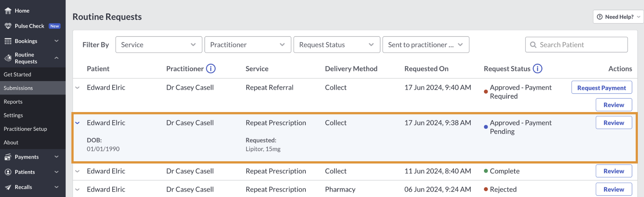Click the Repeat Referral service cell
The image size is (644, 197).
coord(269,88)
